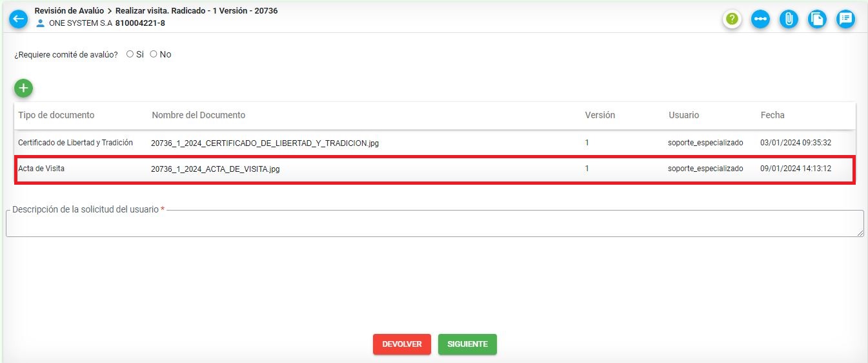Click the DEVOLVER red button

(x=401, y=344)
